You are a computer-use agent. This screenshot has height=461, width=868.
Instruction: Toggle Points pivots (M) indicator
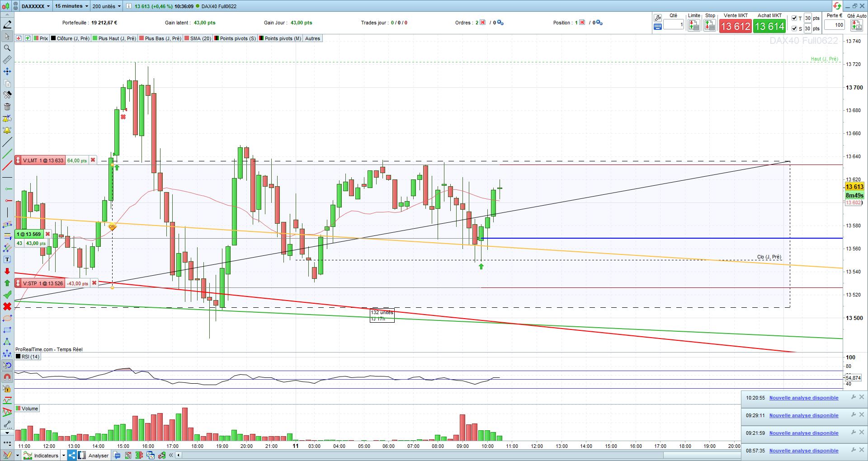click(280, 38)
